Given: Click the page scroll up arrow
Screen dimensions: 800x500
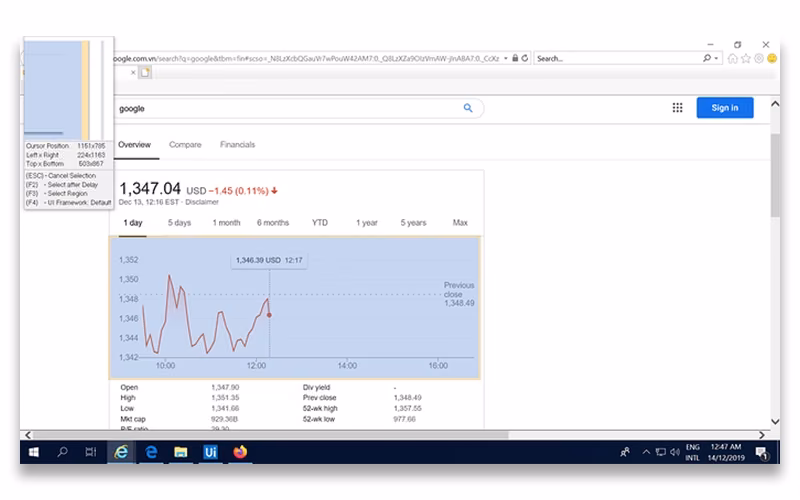Looking at the screenshot, I should (x=774, y=104).
